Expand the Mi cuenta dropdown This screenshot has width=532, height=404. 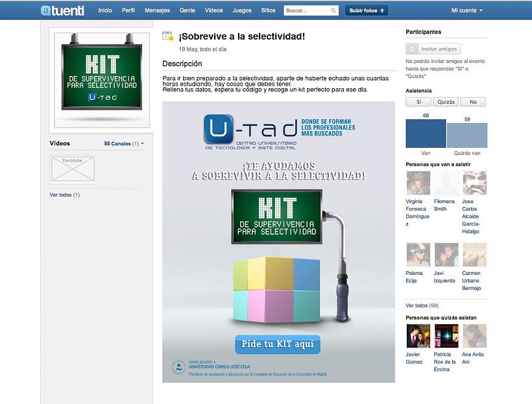click(x=467, y=10)
